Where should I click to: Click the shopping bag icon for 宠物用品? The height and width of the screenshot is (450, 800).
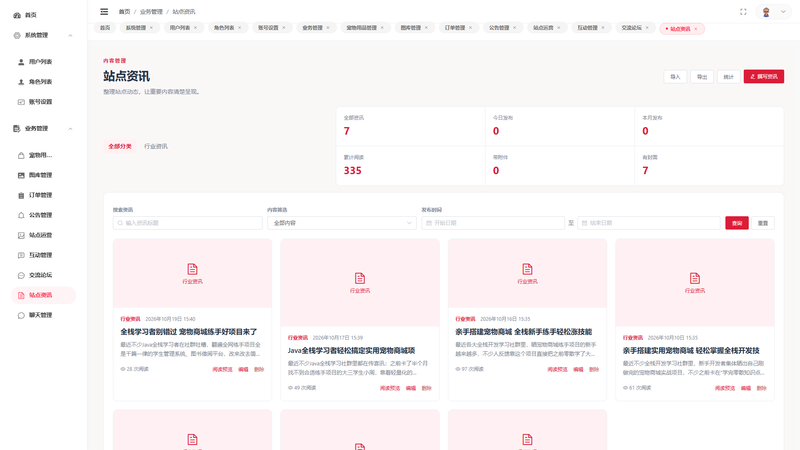21,155
